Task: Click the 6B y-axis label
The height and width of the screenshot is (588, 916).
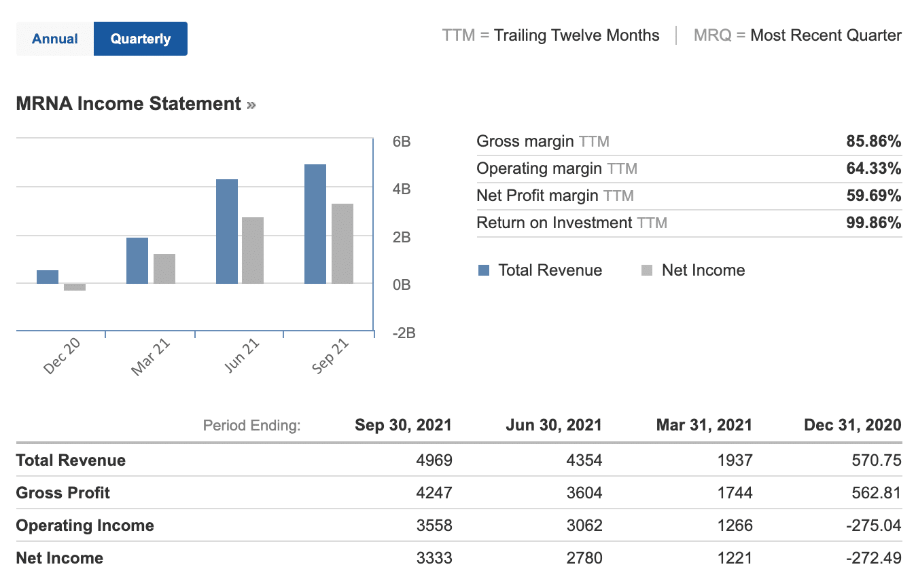Action: tap(402, 142)
